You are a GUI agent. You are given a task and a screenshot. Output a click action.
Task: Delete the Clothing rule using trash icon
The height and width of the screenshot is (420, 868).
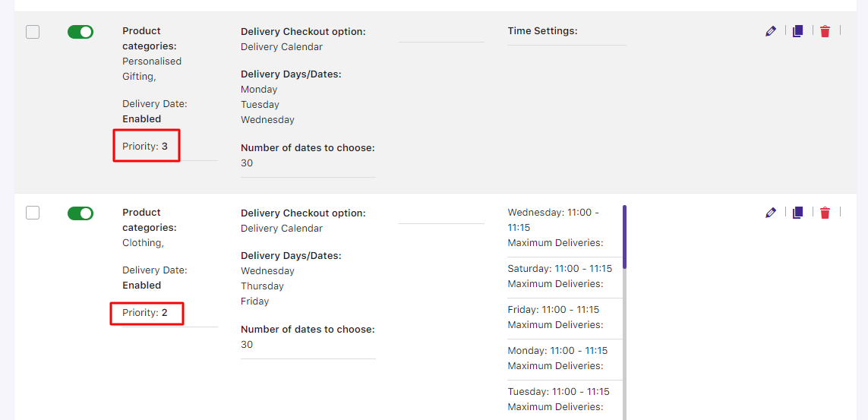point(825,213)
